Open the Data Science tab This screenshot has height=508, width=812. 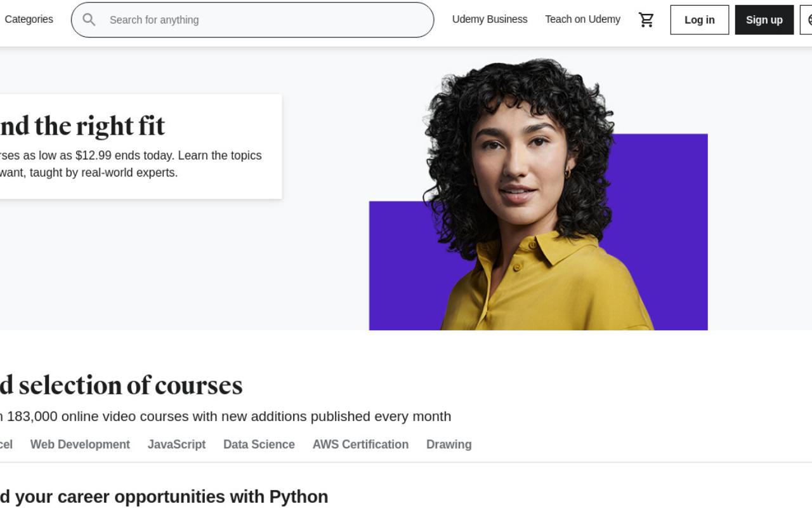259,444
